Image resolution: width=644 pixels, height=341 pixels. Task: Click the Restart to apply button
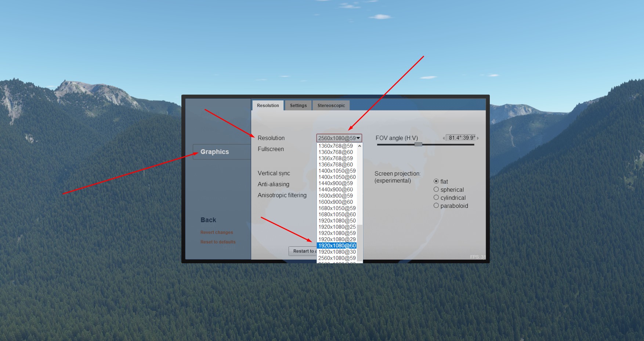303,251
